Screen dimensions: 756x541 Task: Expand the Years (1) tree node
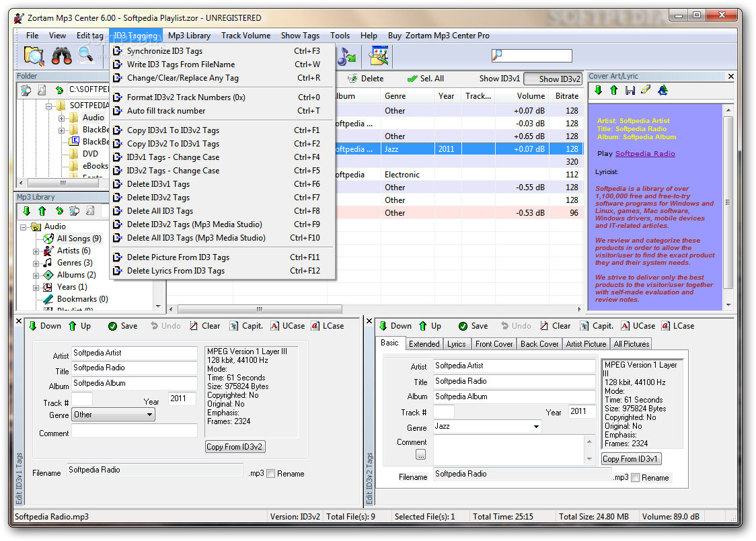click(x=36, y=288)
